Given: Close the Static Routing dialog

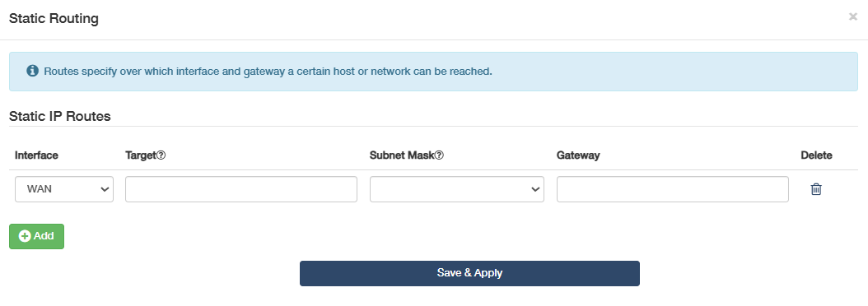Looking at the screenshot, I should [x=853, y=16].
